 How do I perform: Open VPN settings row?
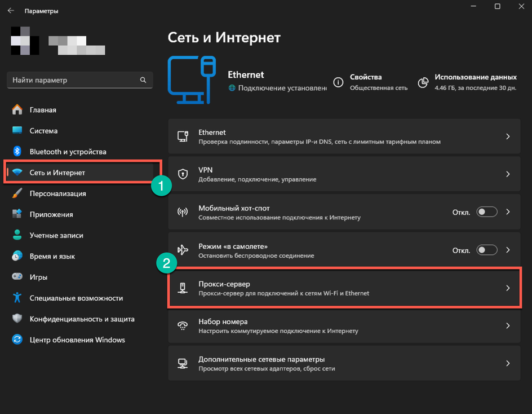(344, 174)
